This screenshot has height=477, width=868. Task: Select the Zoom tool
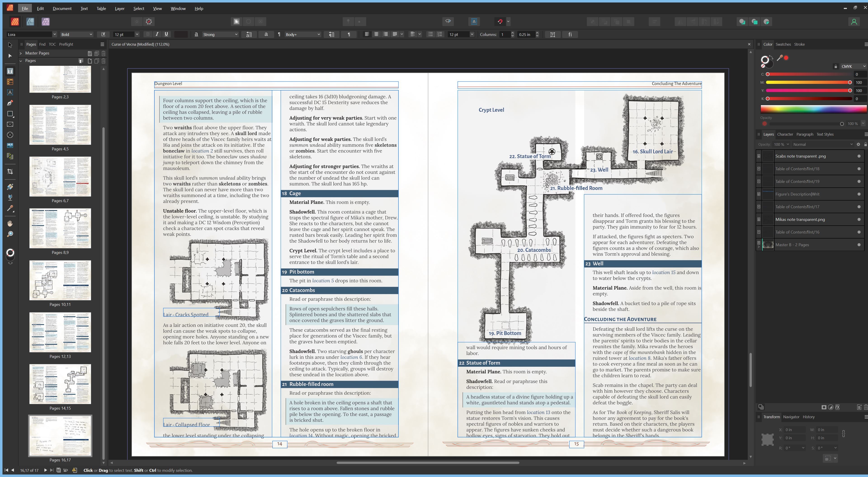[10, 234]
